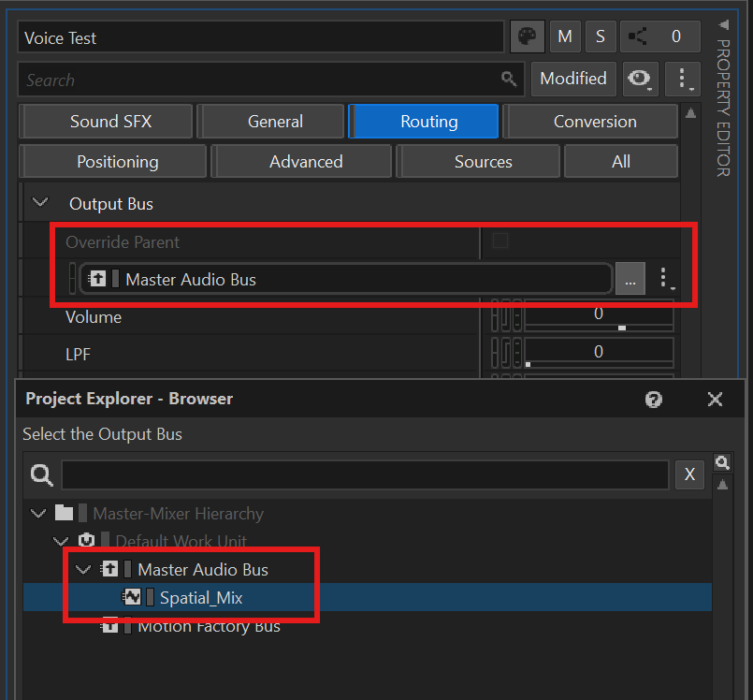Enable the Override Parent checkbox
The image size is (753, 700).
(x=500, y=241)
